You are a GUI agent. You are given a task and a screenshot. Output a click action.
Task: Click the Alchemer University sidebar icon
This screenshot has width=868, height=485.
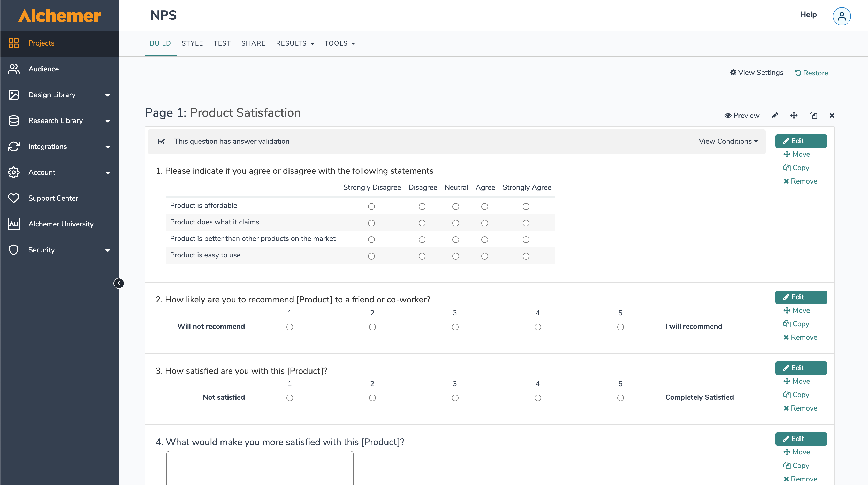click(x=13, y=224)
